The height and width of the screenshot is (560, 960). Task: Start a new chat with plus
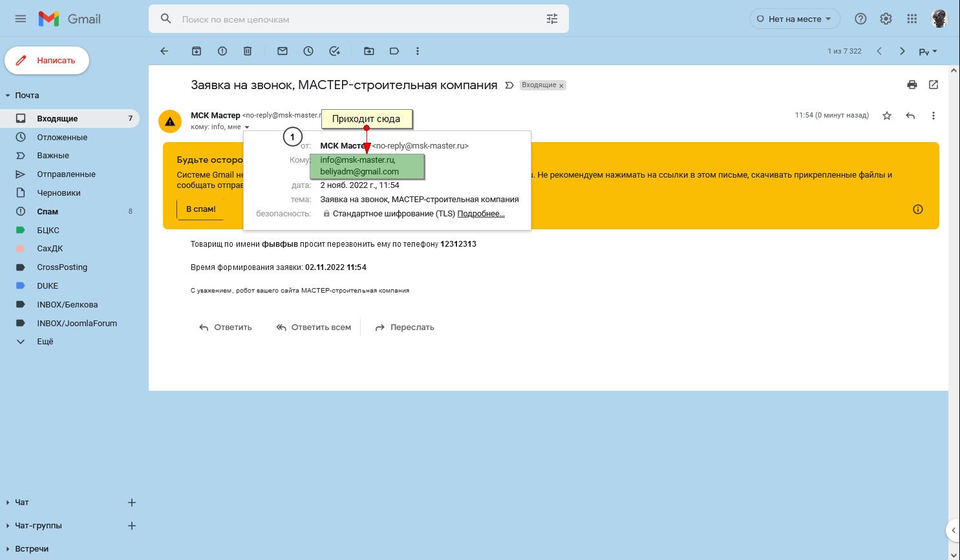pyautogui.click(x=132, y=503)
